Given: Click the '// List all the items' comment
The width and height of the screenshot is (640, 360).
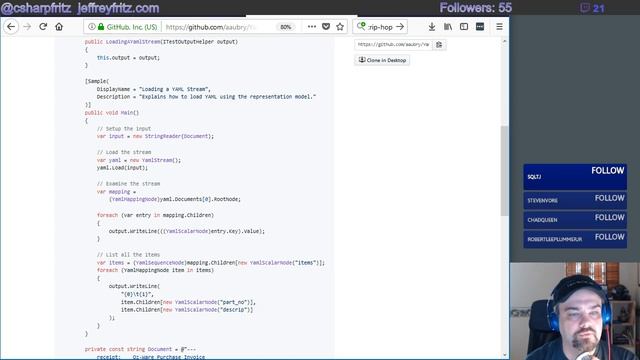Looking at the screenshot, I should tap(128, 255).
